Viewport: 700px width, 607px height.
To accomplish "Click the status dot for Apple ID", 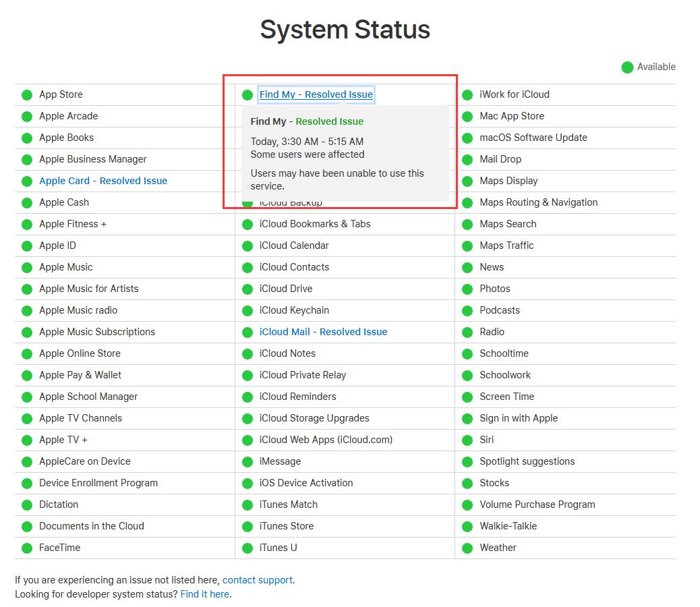I will coord(27,246).
